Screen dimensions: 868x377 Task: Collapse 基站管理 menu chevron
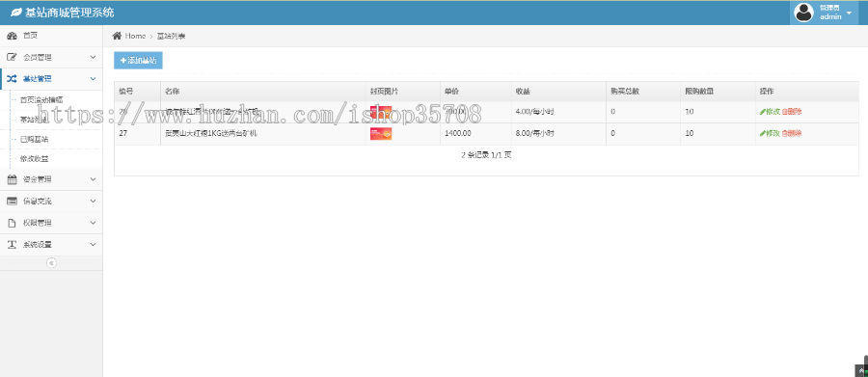[x=93, y=79]
